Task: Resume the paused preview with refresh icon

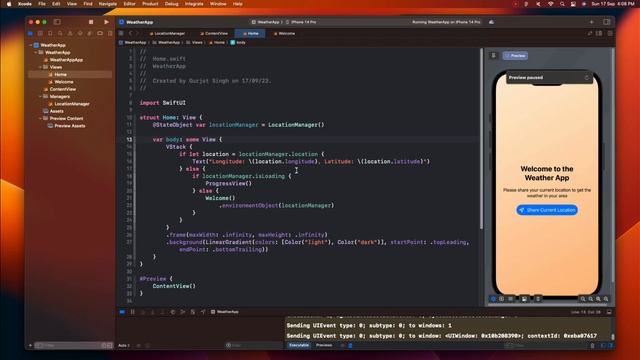Action: pos(587,78)
